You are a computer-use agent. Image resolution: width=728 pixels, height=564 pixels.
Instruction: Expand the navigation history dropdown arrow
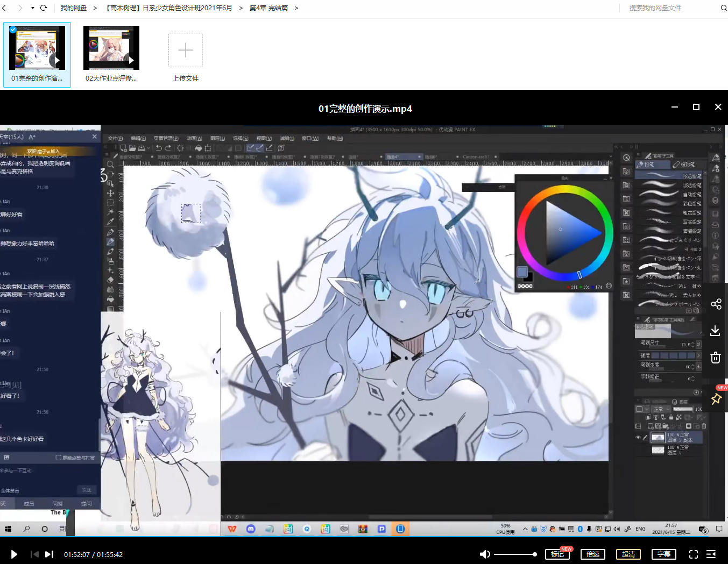(32, 8)
